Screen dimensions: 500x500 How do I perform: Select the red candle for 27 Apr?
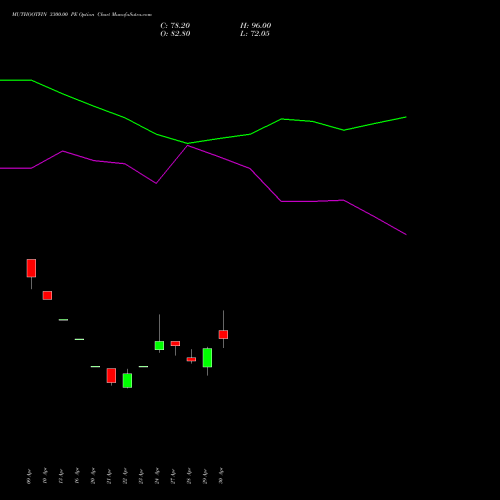[x=175, y=343]
